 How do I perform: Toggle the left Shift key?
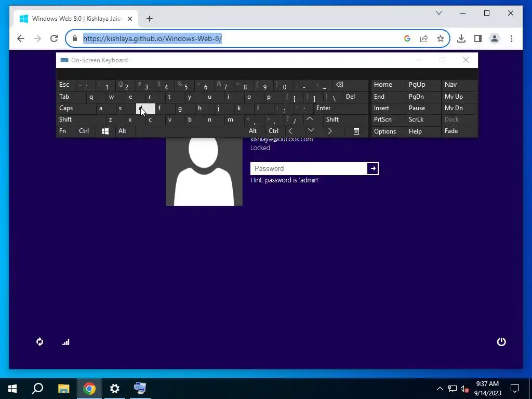click(81, 119)
